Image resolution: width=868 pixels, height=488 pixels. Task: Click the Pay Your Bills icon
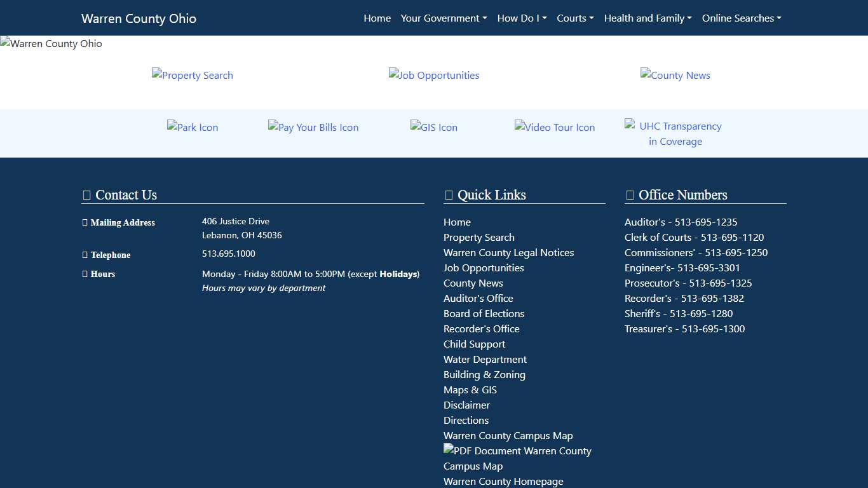coord(313,127)
